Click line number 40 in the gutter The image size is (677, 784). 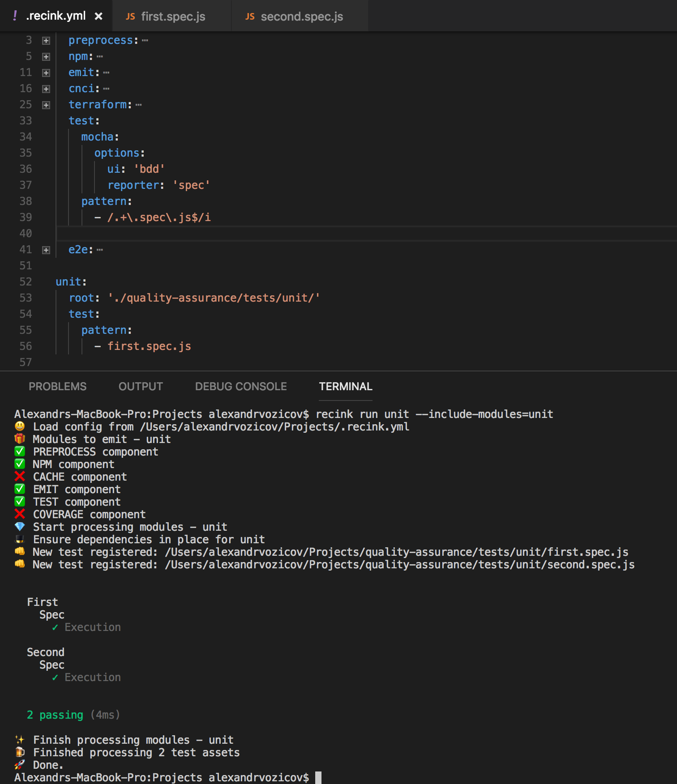coord(26,234)
